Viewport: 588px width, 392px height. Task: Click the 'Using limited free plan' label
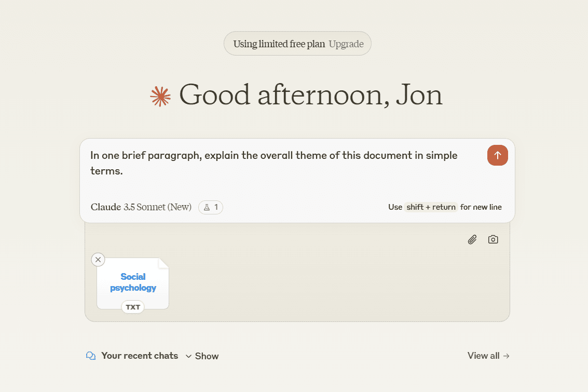[279, 44]
